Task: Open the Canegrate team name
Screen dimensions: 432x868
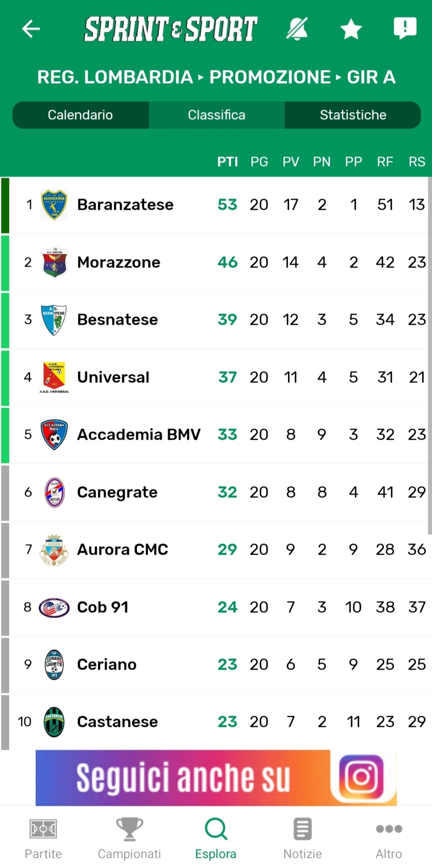Action: [x=117, y=492]
